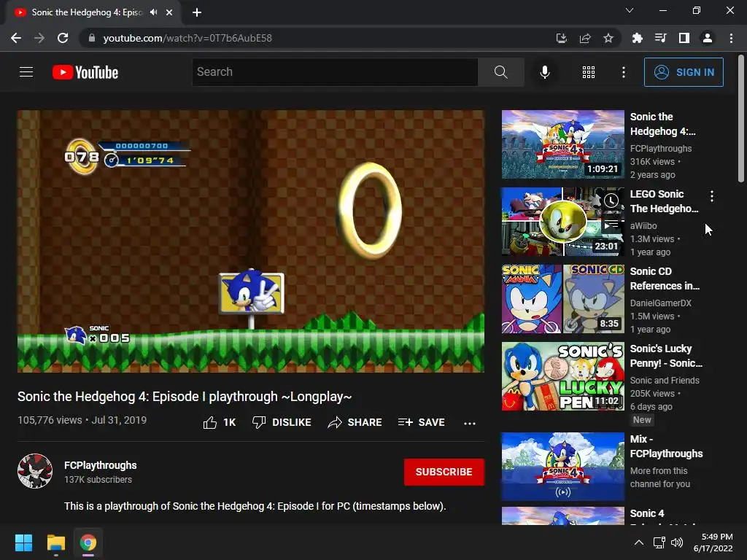
Task: Subscribe to FCPlaythroughs channel
Action: coord(444,472)
